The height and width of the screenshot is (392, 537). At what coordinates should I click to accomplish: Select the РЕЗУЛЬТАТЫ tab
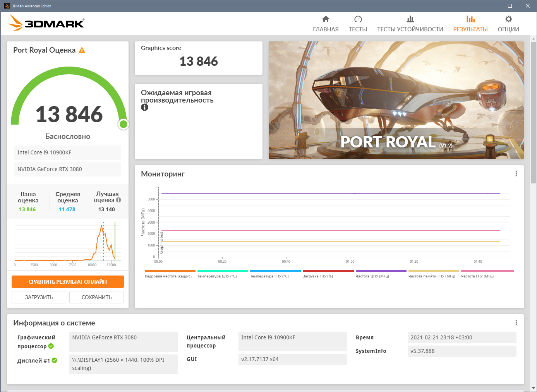(x=470, y=24)
